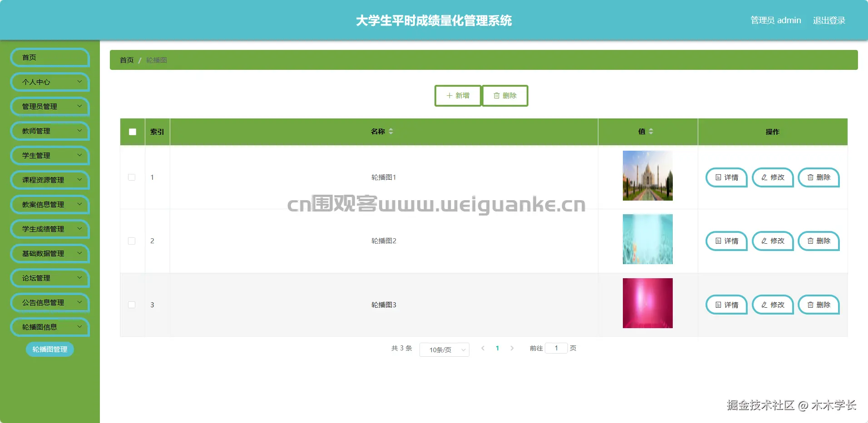Expand the 学生管理 sidebar menu
This screenshot has width=868, height=423.
tap(50, 156)
